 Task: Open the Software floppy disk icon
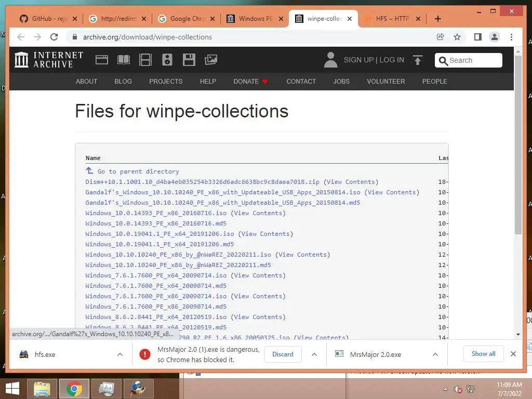(x=189, y=60)
